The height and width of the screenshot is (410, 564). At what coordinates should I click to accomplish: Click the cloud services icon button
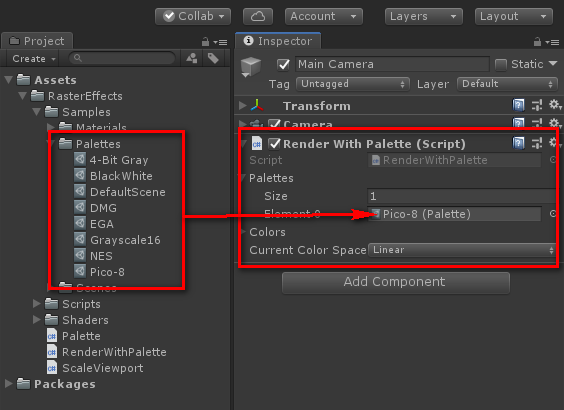coord(258,17)
